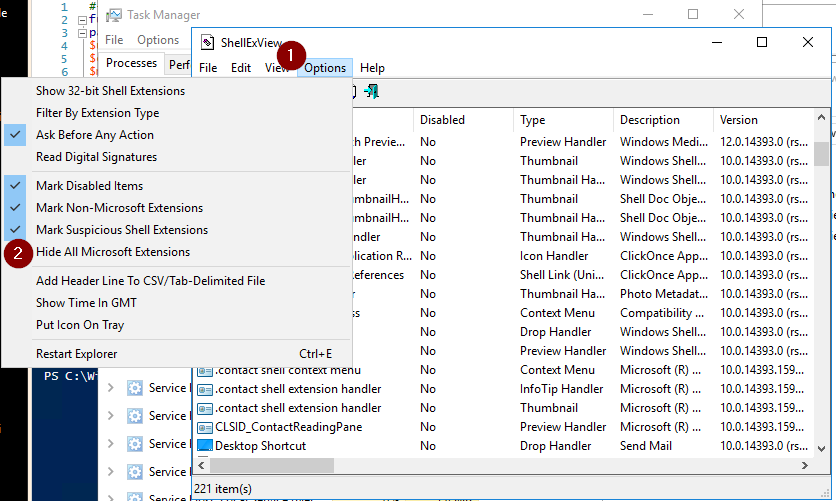836x501 pixels.
Task: Open ShellExView Help menu
Action: click(372, 68)
